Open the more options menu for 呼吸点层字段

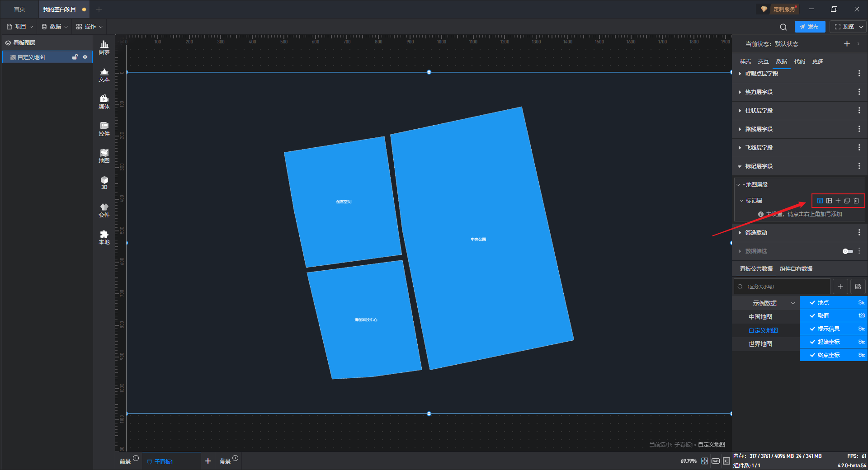(x=859, y=73)
